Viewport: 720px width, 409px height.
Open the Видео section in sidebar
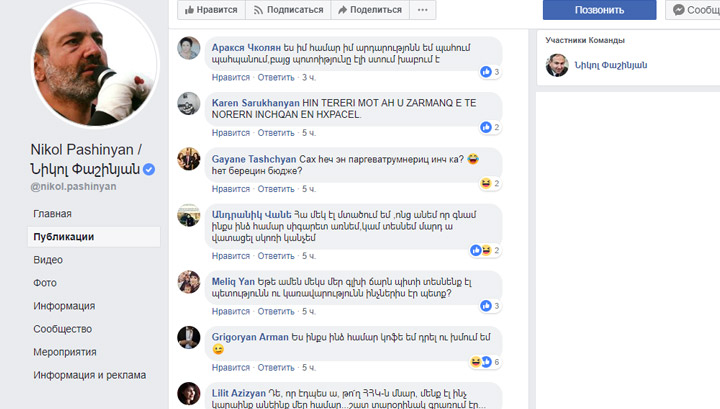(48, 260)
